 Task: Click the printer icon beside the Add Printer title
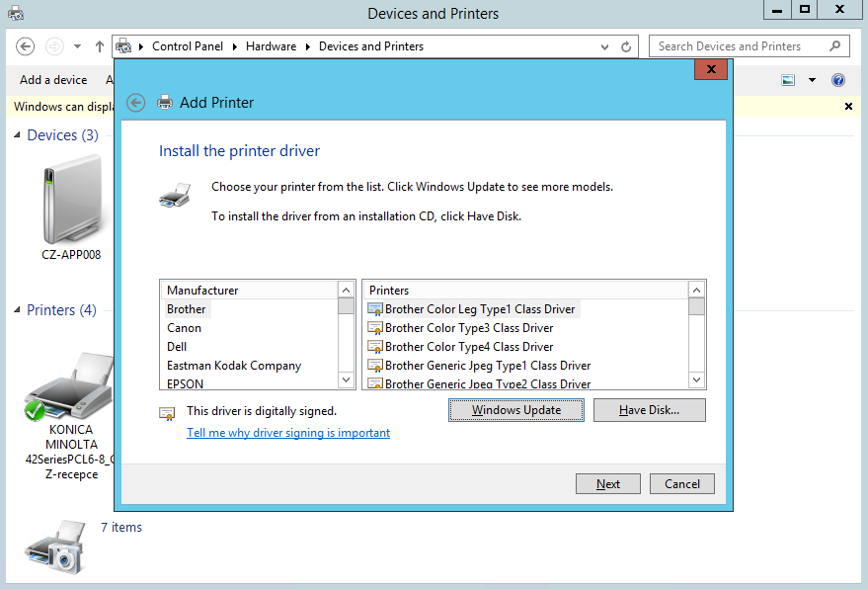(x=166, y=102)
